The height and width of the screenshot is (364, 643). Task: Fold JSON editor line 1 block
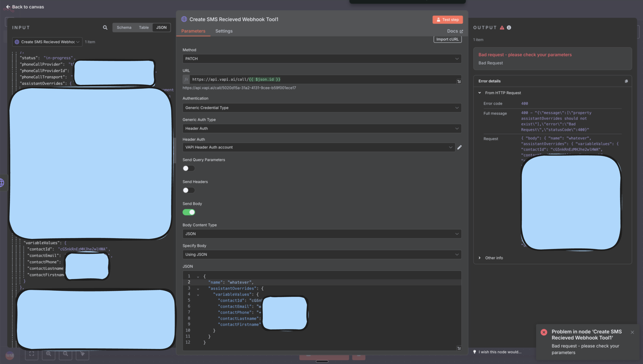(x=198, y=277)
